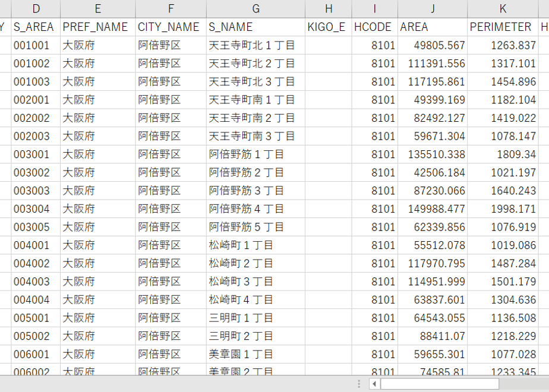The height and width of the screenshot is (392, 549).
Task: Click the CITY_NAME header cell
Action: (171, 27)
